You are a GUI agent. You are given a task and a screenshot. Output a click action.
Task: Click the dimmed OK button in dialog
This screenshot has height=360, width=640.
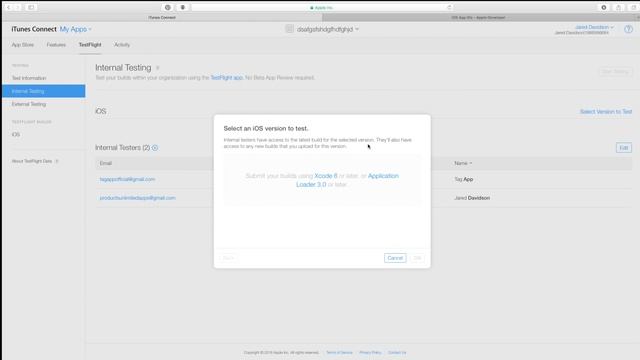point(417,258)
